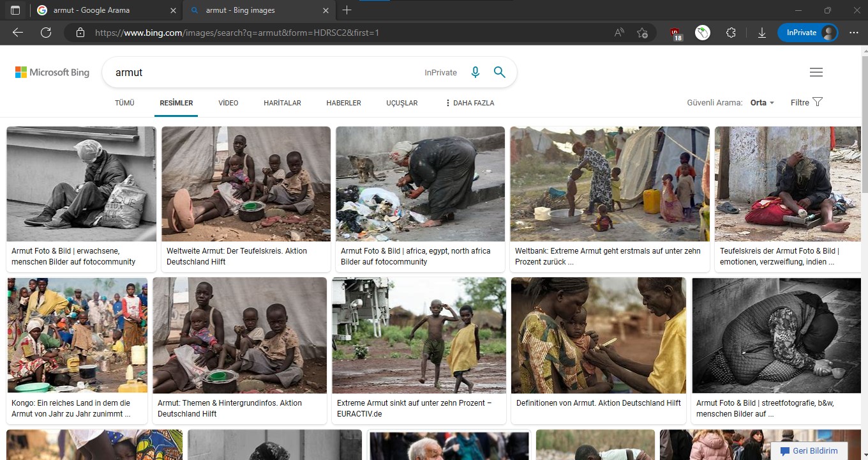Add page to favorites star icon
Screen dimensions: 868x460
click(643, 33)
